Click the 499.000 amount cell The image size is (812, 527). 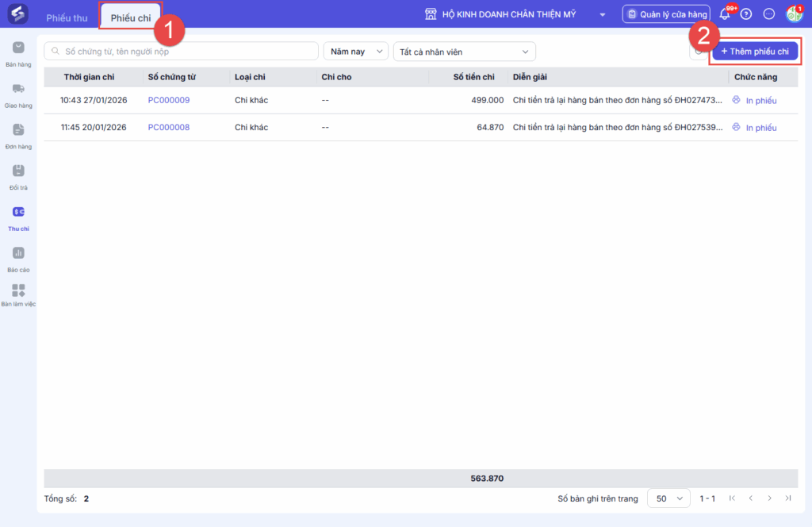click(x=488, y=100)
